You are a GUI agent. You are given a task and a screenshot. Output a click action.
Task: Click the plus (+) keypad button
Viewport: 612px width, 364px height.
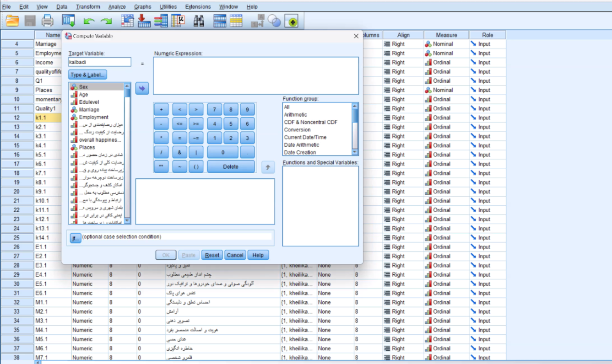pos(161,109)
